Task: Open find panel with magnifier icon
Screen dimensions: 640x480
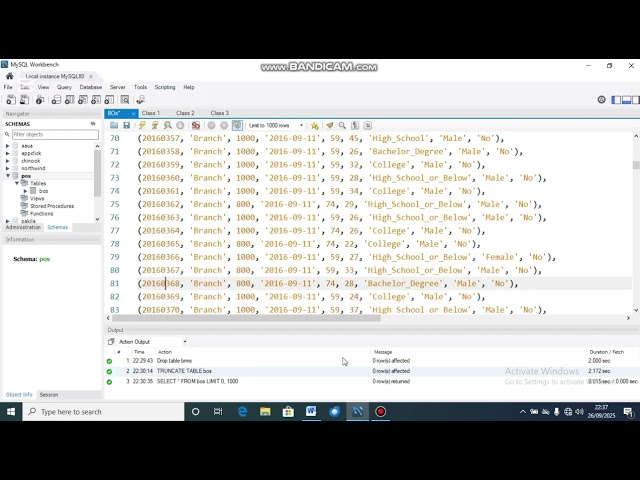Action: coord(342,125)
